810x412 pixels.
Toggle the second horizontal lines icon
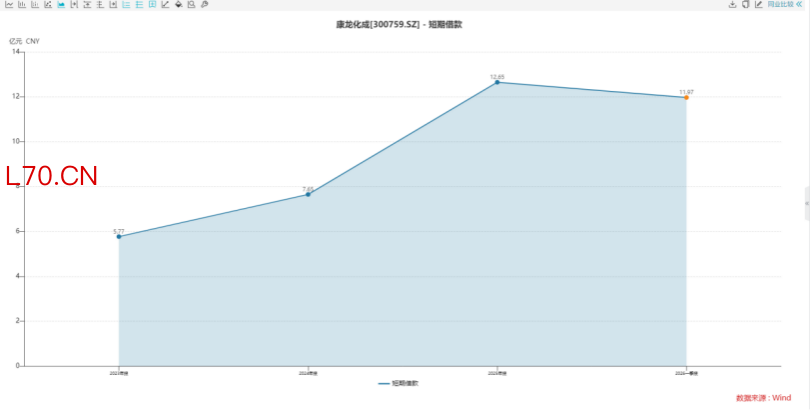(139, 4)
